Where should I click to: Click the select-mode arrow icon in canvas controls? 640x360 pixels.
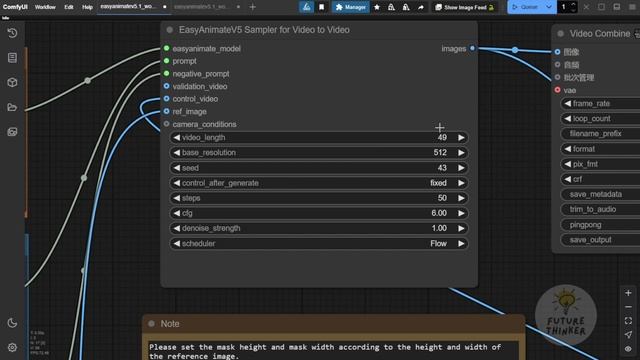(628, 335)
